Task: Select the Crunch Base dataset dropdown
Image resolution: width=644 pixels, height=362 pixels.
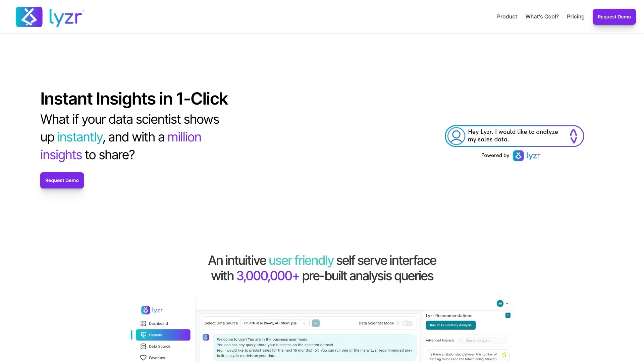Action: pos(274,323)
